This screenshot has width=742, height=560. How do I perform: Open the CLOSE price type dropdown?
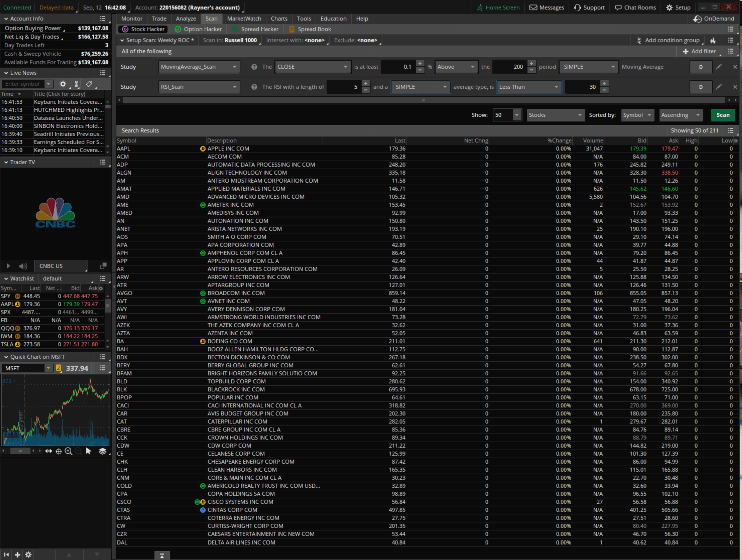313,67
